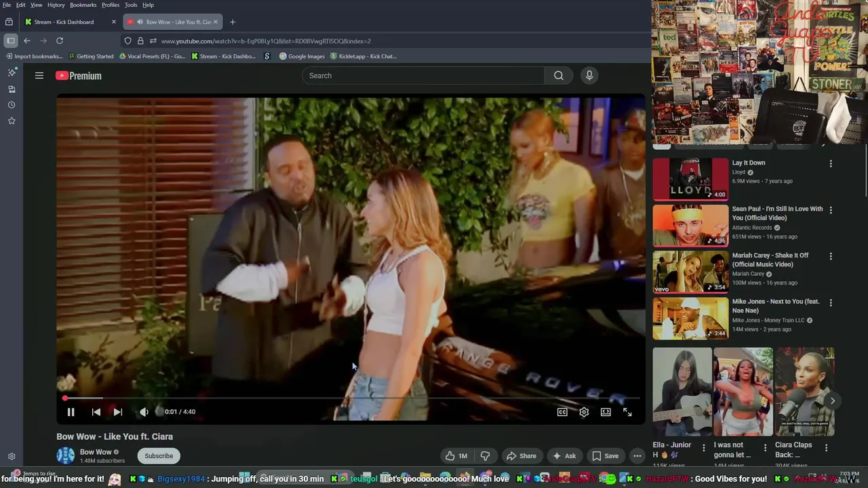Open options for Mike Jones video
This screenshot has height=488, width=868.
pyautogui.click(x=831, y=302)
